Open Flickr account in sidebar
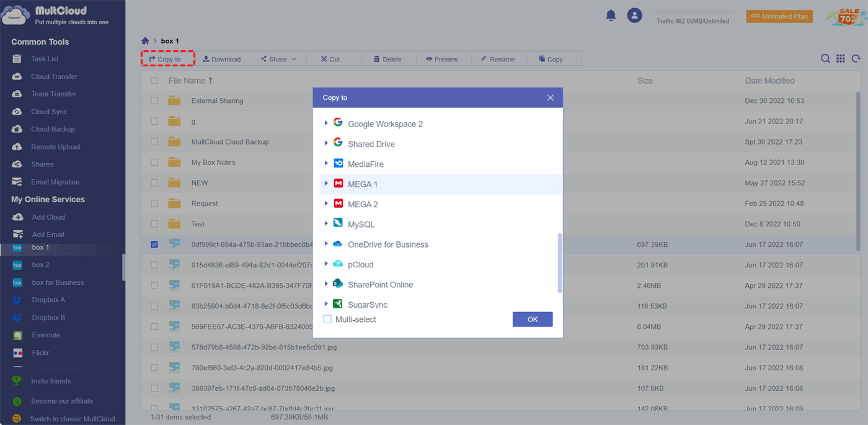This screenshot has width=868, height=425. [x=40, y=352]
